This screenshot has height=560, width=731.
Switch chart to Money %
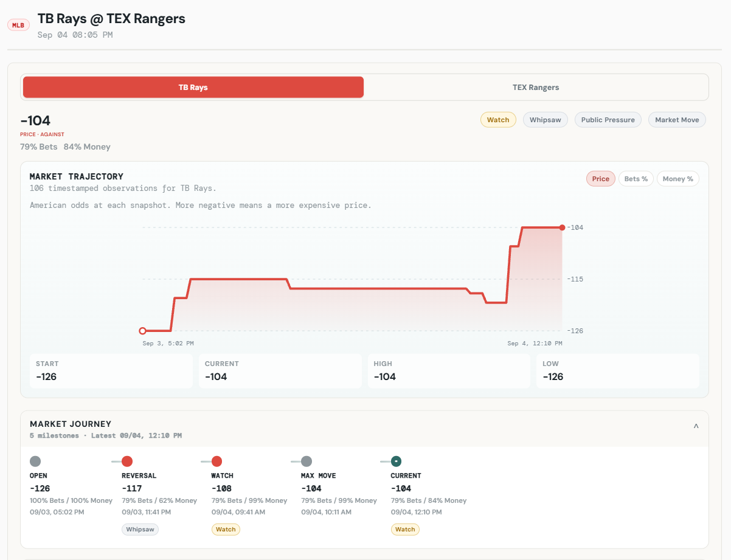678,179
